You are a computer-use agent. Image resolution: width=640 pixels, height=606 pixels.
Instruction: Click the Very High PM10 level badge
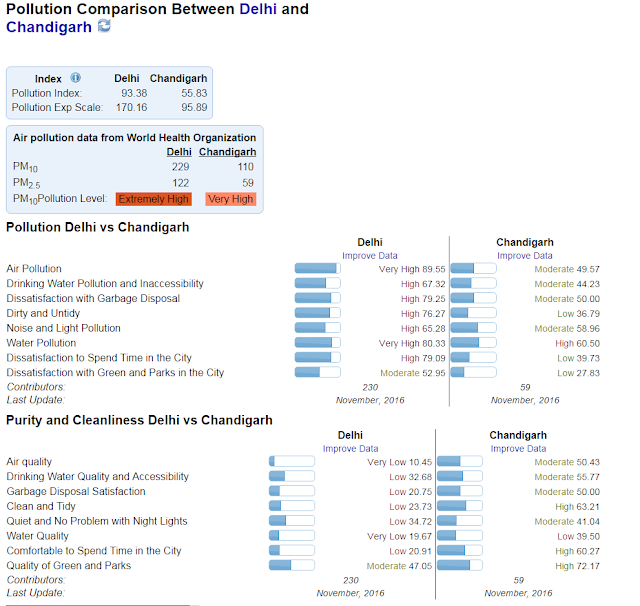tap(231, 199)
